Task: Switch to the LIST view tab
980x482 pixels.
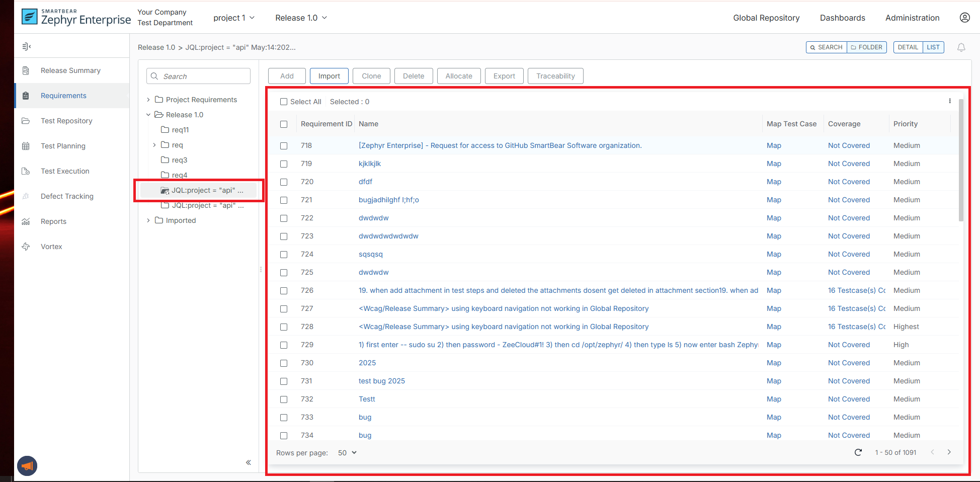Action: point(933,47)
